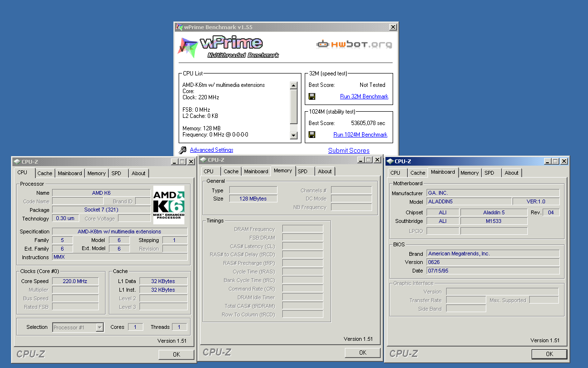This screenshot has height=368, width=588.
Task: Select Mainboard tab in right CPU-Z window
Action: click(x=443, y=172)
